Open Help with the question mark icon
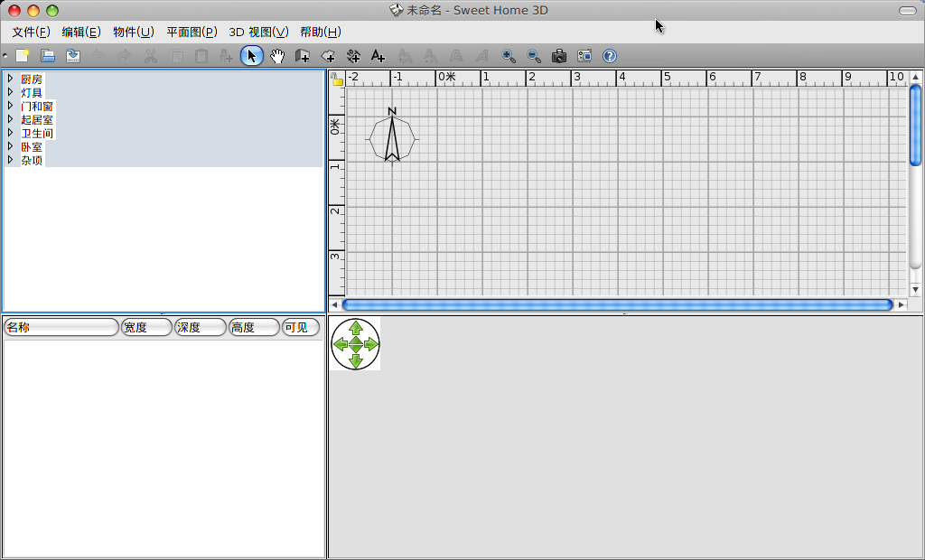 click(610, 56)
